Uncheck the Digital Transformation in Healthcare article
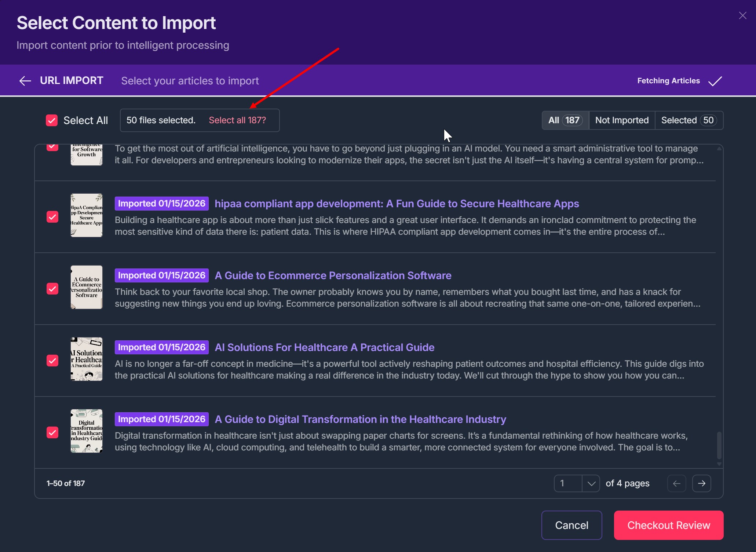The width and height of the screenshot is (756, 552). [52, 432]
